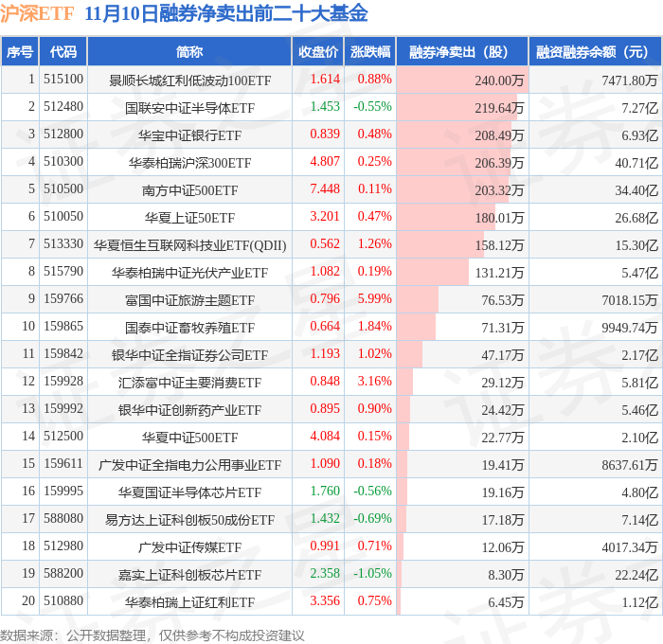Screen dimensions: 663x644
Task: Click the 76.53万 value
Action: pos(502,300)
